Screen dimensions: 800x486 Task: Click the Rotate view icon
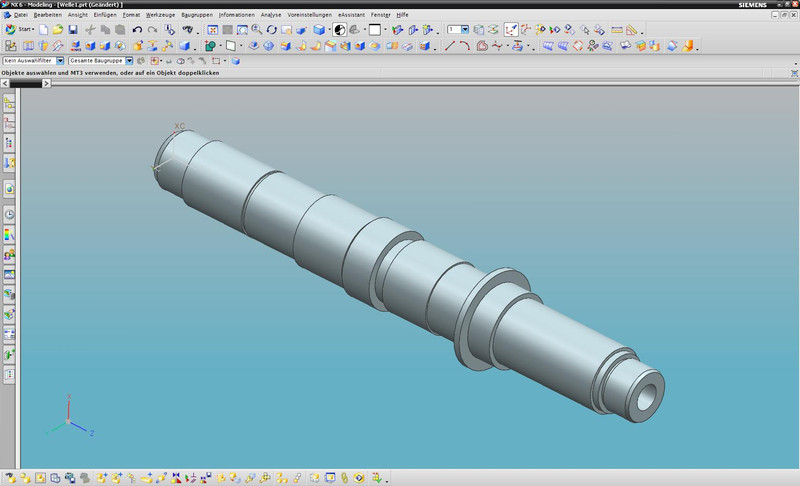pos(271,30)
